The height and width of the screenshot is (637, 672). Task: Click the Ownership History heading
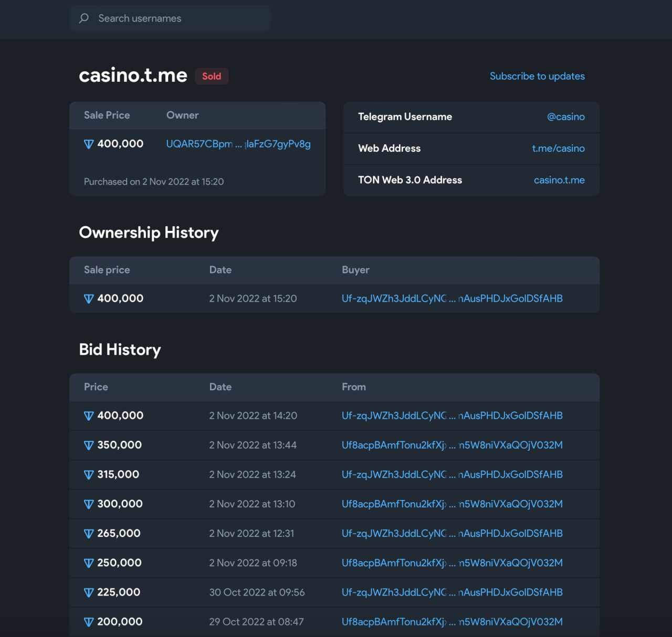[149, 232]
